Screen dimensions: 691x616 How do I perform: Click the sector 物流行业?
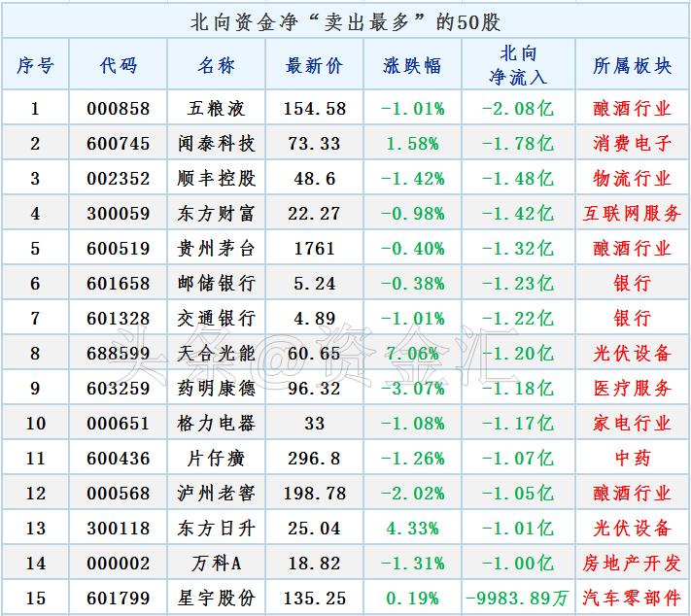pyautogui.click(x=632, y=179)
